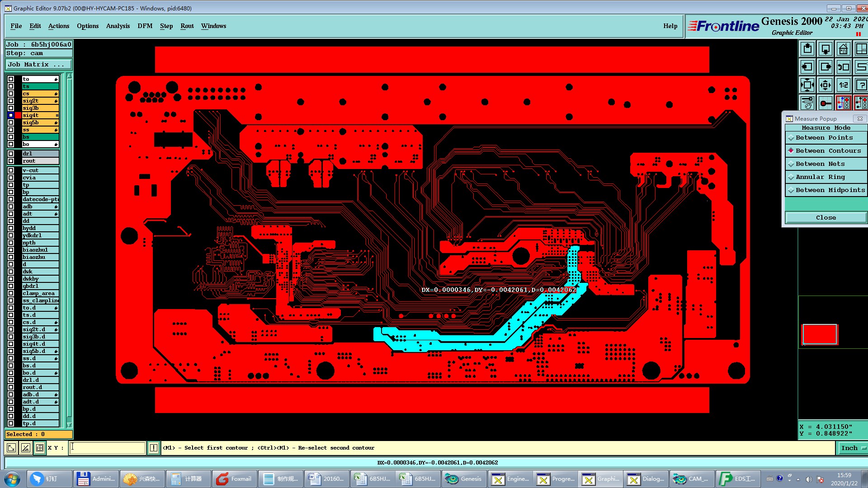
Task: Click the previous view undo icon
Action: pos(843,67)
